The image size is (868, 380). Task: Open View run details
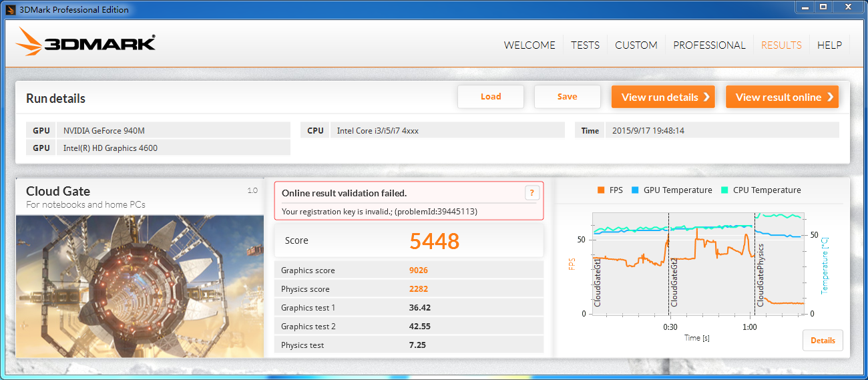coord(663,97)
